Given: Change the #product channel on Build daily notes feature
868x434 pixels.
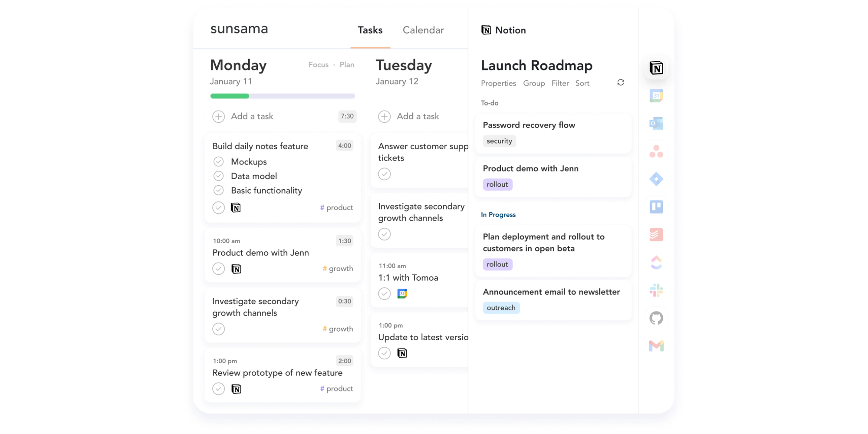Looking at the screenshot, I should pos(336,207).
